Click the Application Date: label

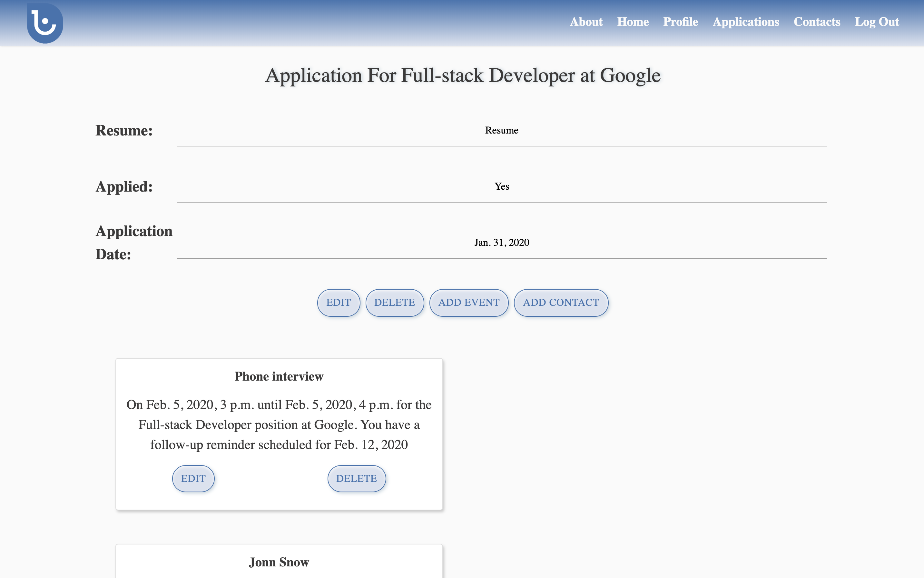(134, 242)
